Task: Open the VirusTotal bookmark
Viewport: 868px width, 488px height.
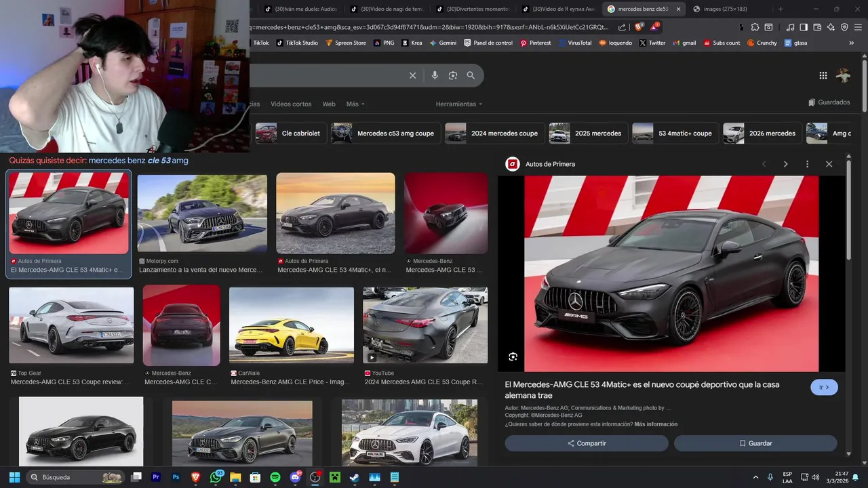Action: (x=574, y=43)
